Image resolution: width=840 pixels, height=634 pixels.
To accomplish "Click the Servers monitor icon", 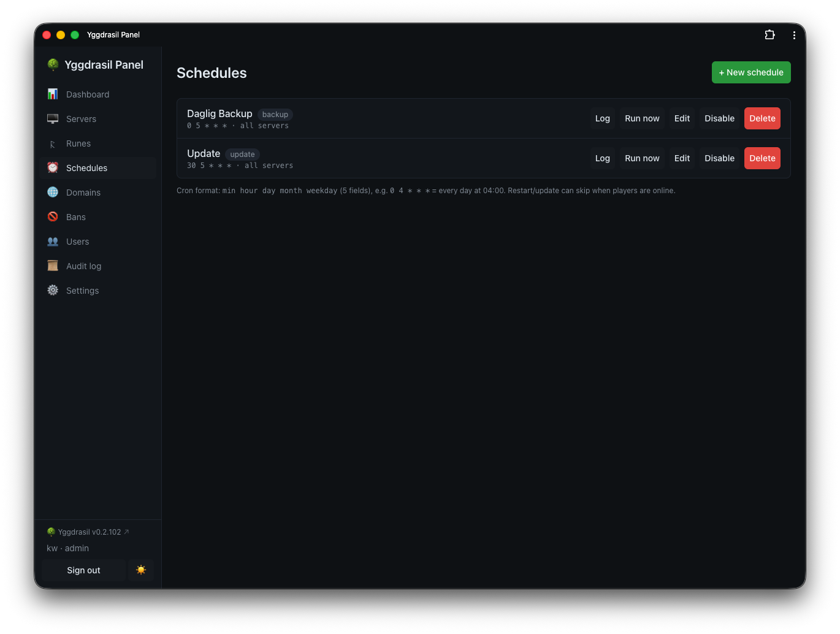I will [53, 118].
